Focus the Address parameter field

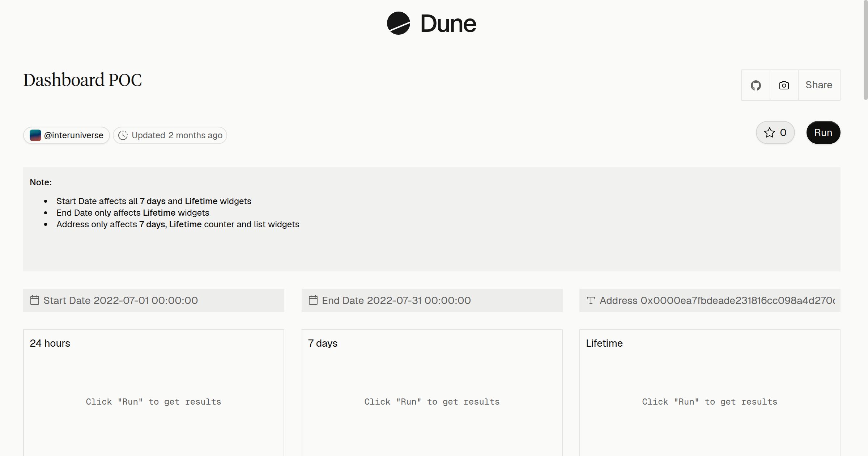point(710,300)
